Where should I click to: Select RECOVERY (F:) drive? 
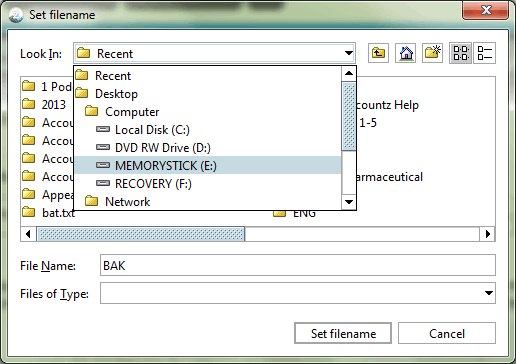click(x=208, y=184)
